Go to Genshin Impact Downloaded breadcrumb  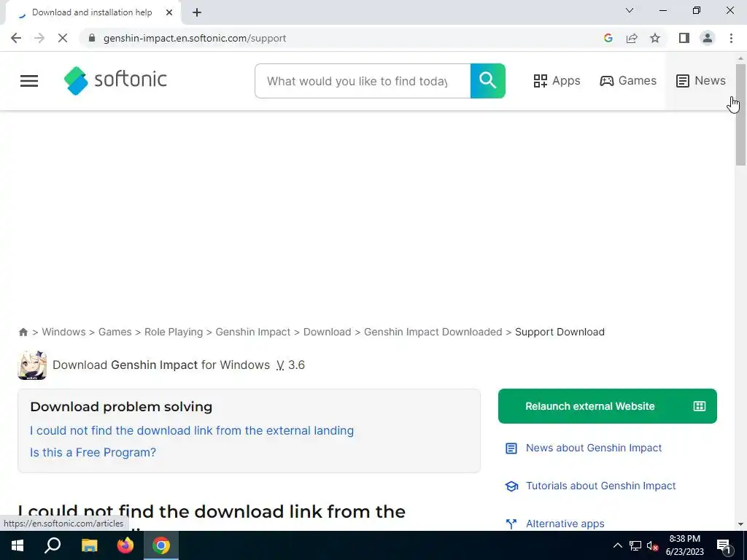pos(433,332)
